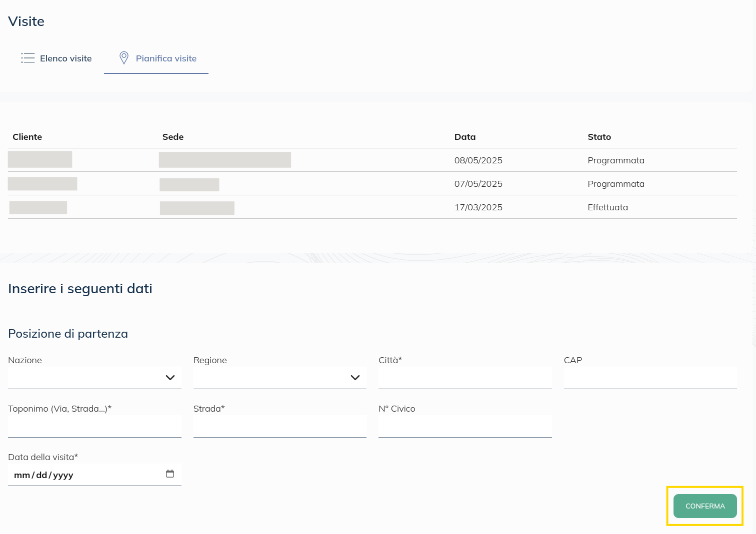The image size is (756, 534).
Task: Open the calendar picker icon
Action: click(170, 474)
